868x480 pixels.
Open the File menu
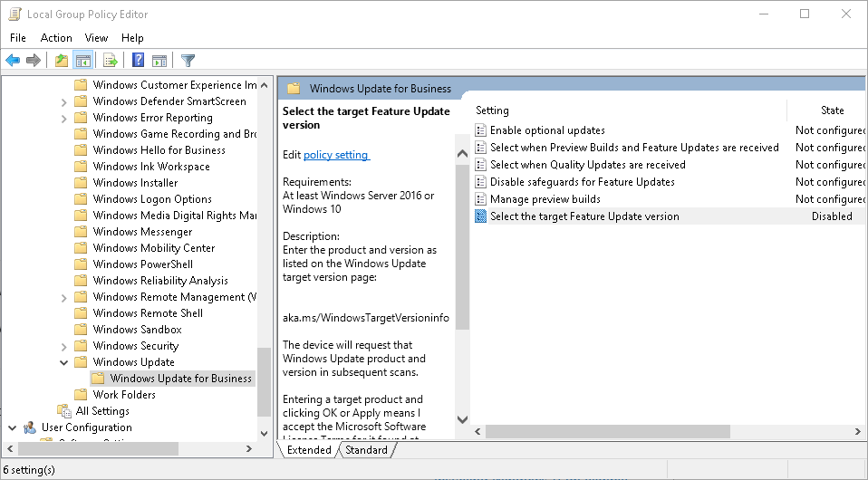pyautogui.click(x=18, y=38)
